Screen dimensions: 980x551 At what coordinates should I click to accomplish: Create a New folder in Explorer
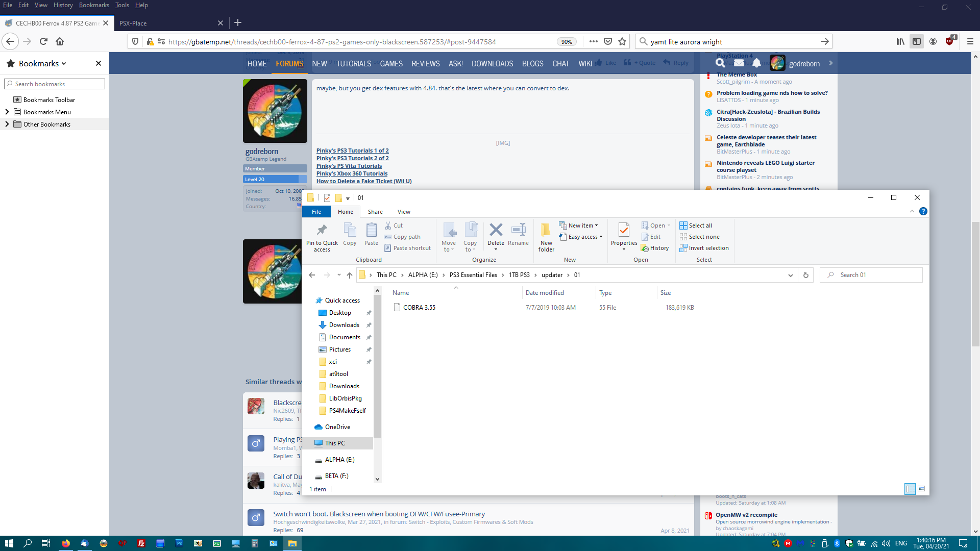pos(546,237)
